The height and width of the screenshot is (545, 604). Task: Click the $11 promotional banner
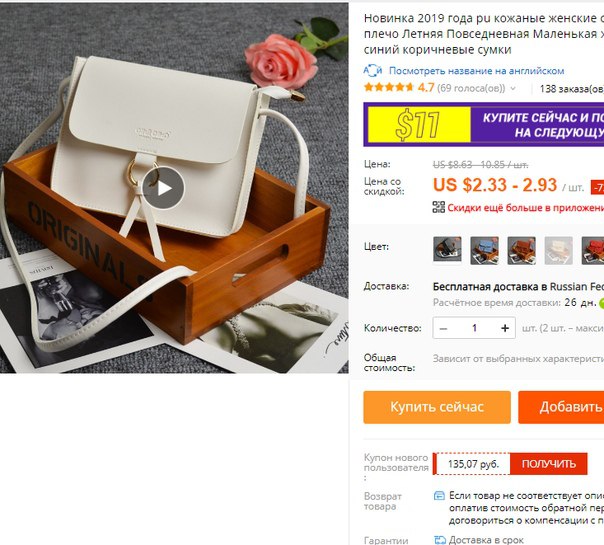click(484, 124)
